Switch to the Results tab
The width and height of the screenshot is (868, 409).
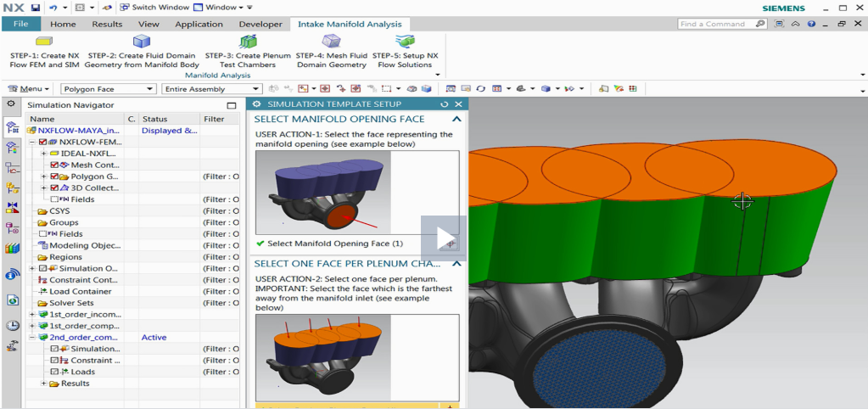click(x=108, y=24)
